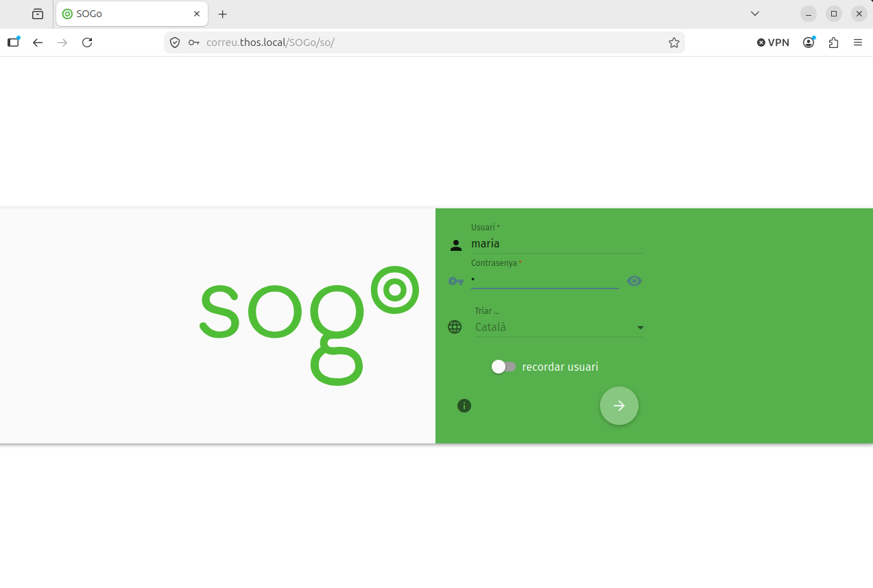873x588 pixels.
Task: Select the key icon beside Contrasenya
Action: point(456,281)
